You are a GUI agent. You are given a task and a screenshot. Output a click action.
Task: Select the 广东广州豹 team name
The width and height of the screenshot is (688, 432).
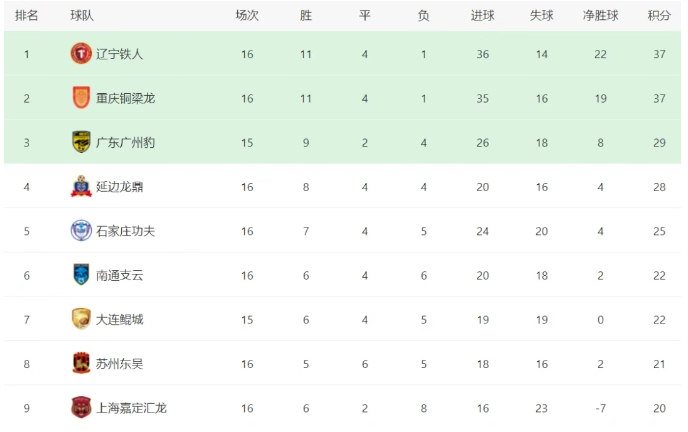[125, 142]
